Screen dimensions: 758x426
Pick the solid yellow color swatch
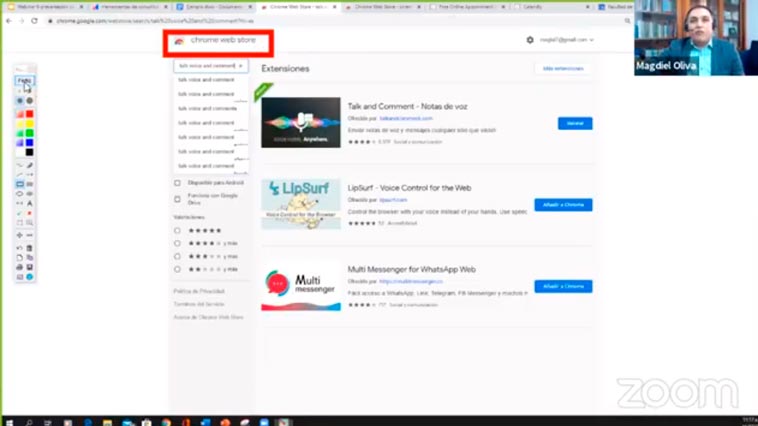pyautogui.click(x=29, y=124)
